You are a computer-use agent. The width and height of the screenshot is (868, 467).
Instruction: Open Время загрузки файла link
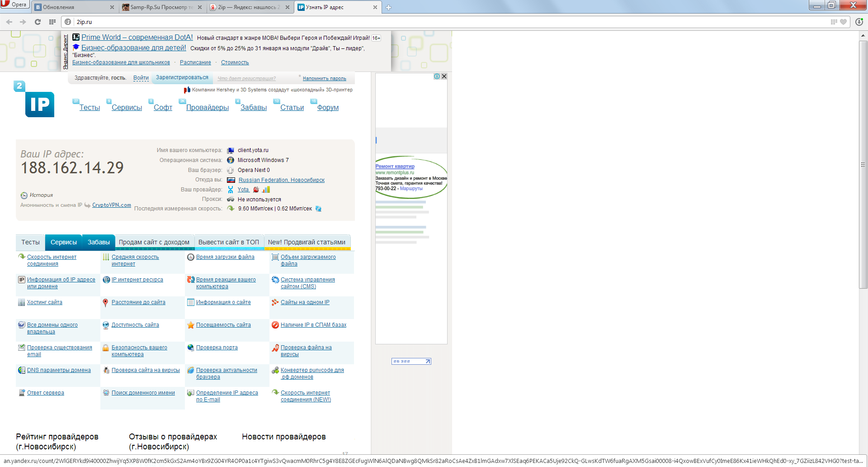[x=225, y=257]
